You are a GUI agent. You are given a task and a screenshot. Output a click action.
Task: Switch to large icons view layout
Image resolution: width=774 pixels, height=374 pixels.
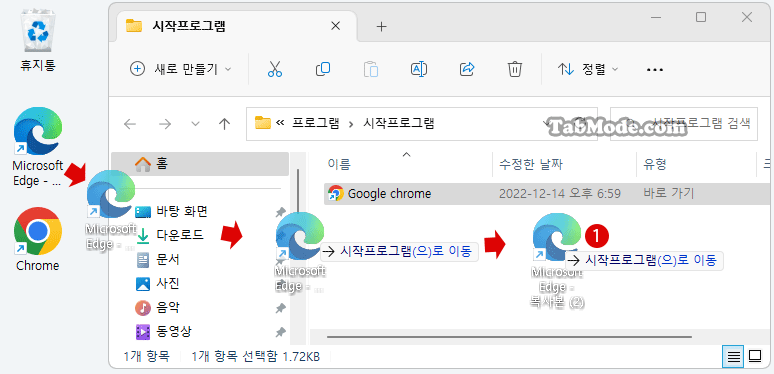pyautogui.click(x=755, y=356)
